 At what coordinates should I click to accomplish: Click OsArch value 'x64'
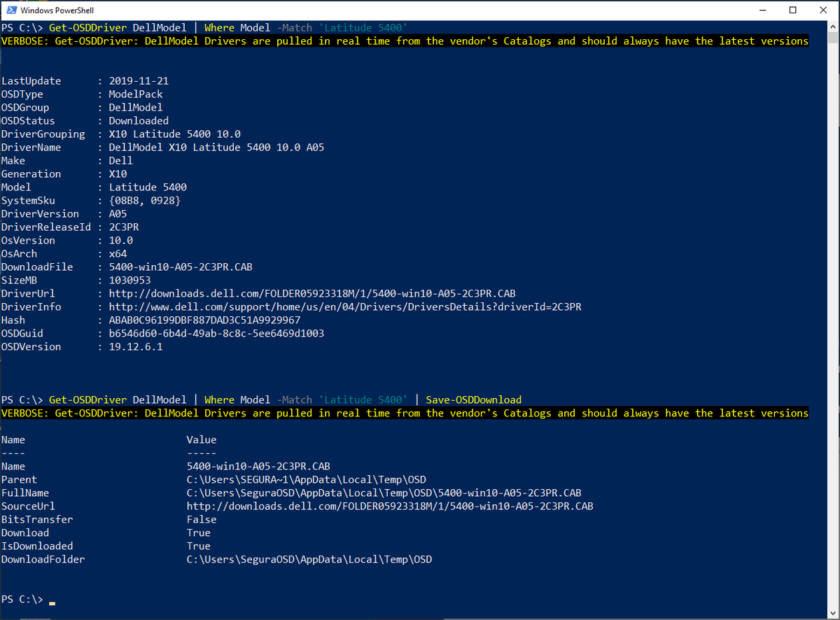tap(118, 253)
